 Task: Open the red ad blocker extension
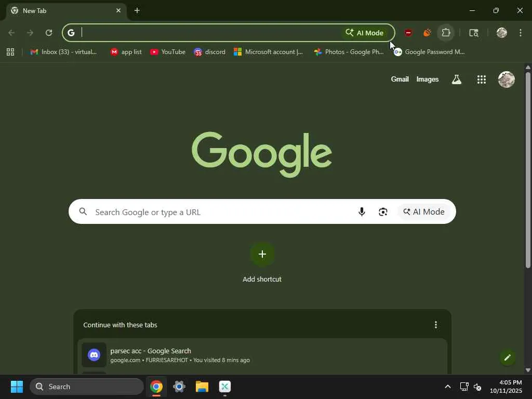(x=408, y=33)
